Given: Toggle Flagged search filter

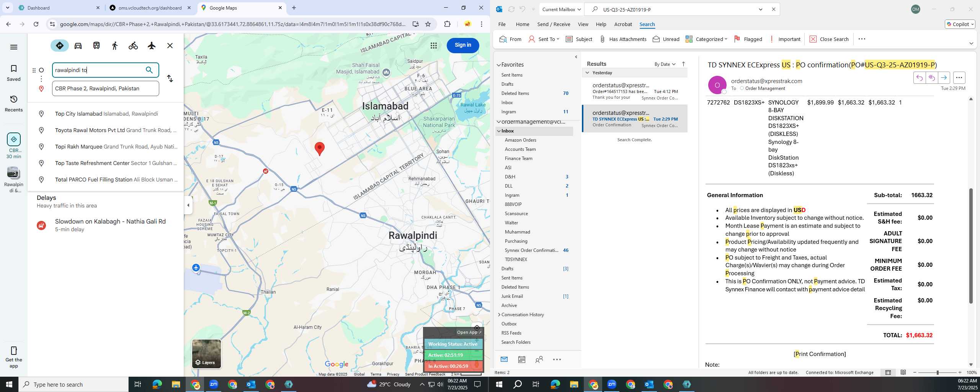Looking at the screenshot, I should pos(748,39).
